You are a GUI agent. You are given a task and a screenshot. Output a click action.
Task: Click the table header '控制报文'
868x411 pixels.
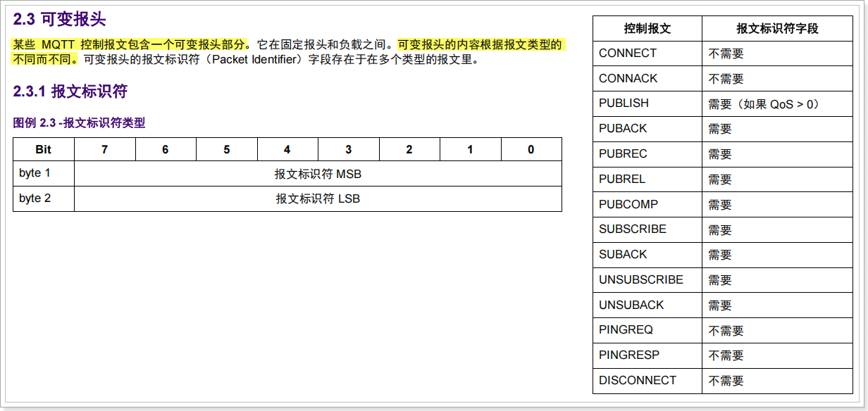click(647, 29)
